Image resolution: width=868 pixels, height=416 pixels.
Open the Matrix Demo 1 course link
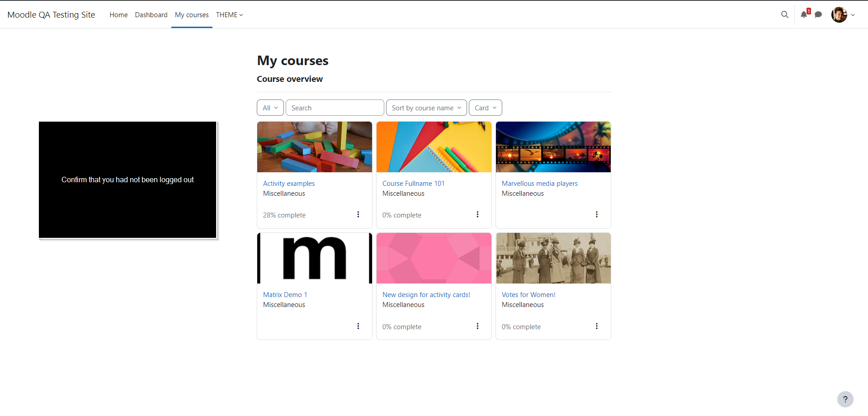[285, 294]
